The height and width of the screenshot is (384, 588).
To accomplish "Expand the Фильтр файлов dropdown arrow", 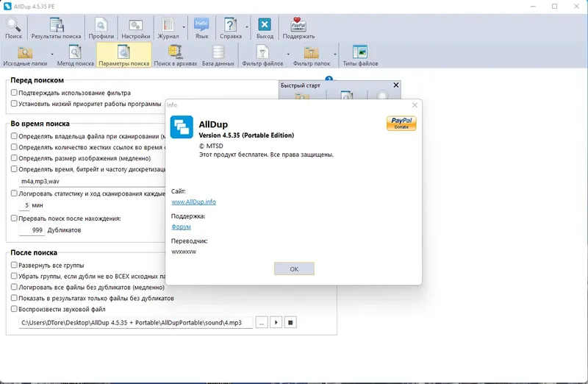I will click(x=288, y=54).
